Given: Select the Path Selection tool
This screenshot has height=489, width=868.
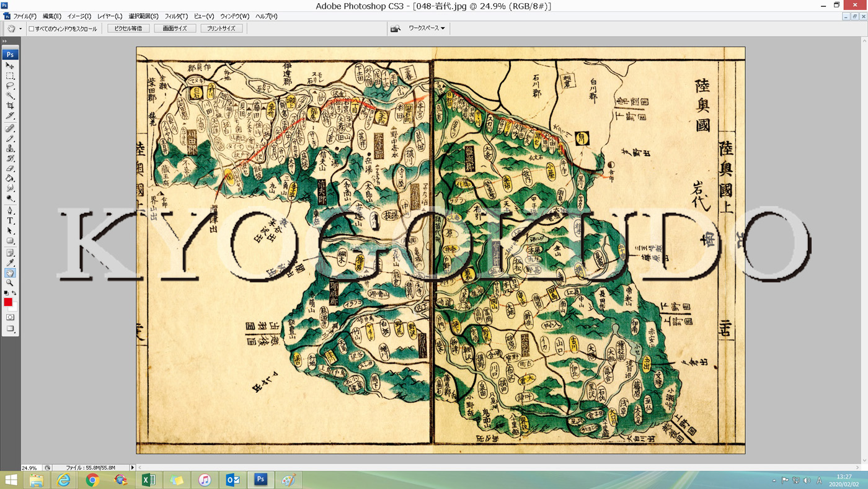Looking at the screenshot, I should tap(10, 231).
